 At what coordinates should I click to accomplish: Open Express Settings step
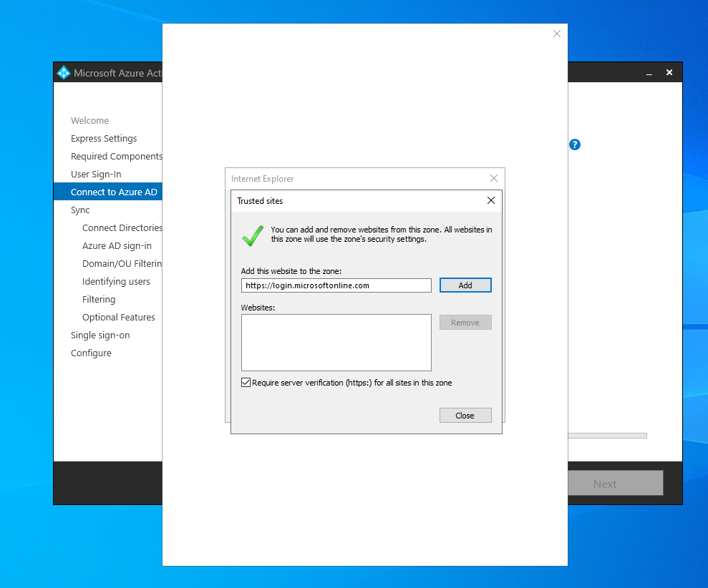coord(104,139)
